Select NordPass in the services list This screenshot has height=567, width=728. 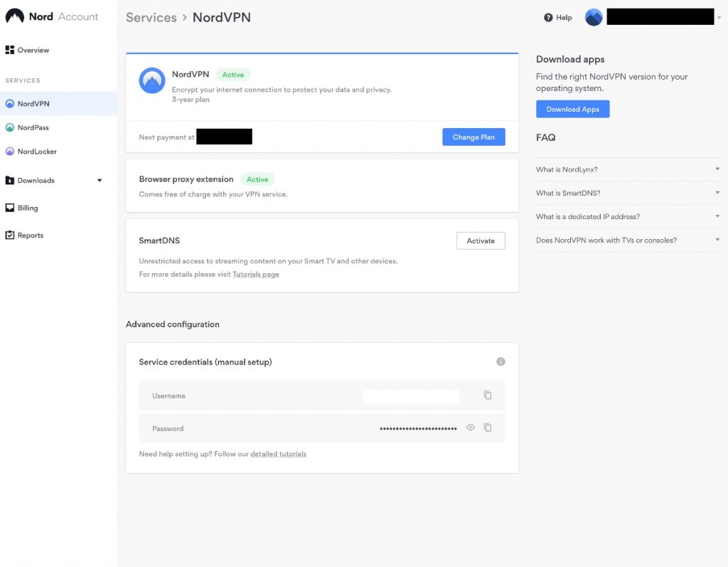(58, 127)
